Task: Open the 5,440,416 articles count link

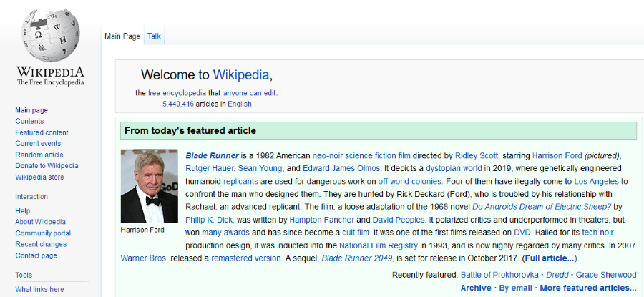Action: [178, 104]
